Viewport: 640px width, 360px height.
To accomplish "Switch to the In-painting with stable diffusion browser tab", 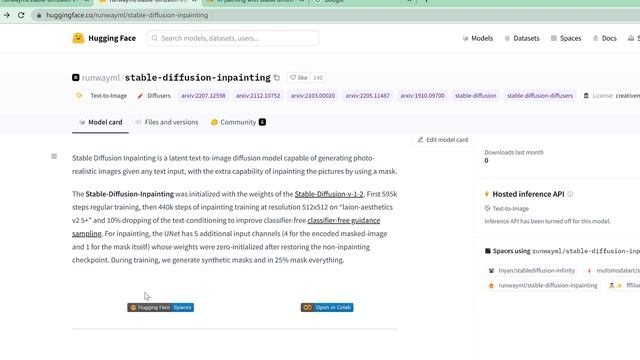I will click(x=255, y=2).
